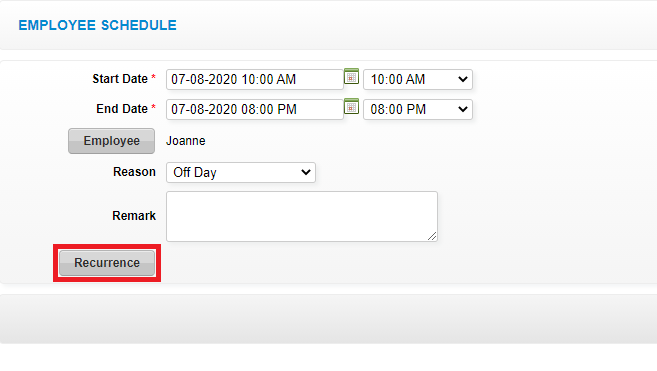
Task: Click the red asterisk beside Start Date
Action: pyautogui.click(x=154, y=78)
